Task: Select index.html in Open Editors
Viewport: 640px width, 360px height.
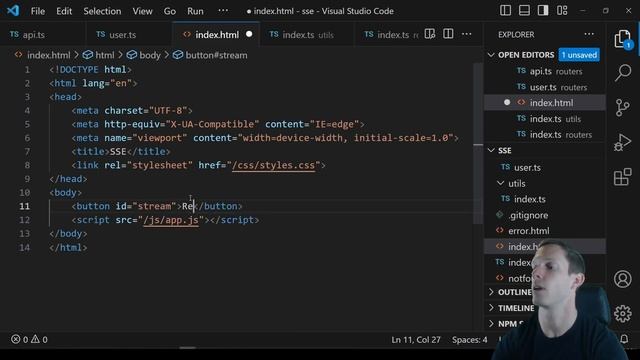Action: (x=544, y=103)
